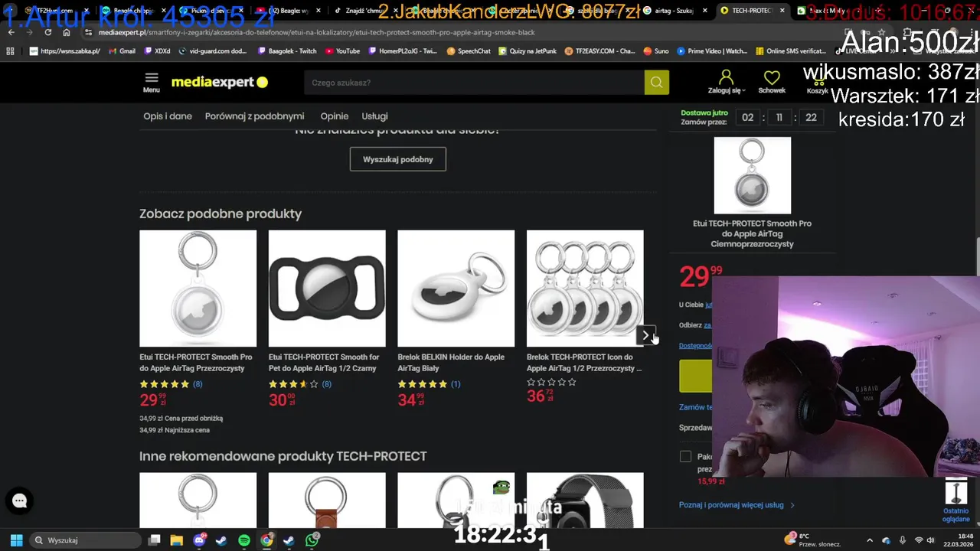Image resolution: width=980 pixels, height=551 pixels.
Task: Switch to the airtag - Szukaj browser tab
Action: 674,11
